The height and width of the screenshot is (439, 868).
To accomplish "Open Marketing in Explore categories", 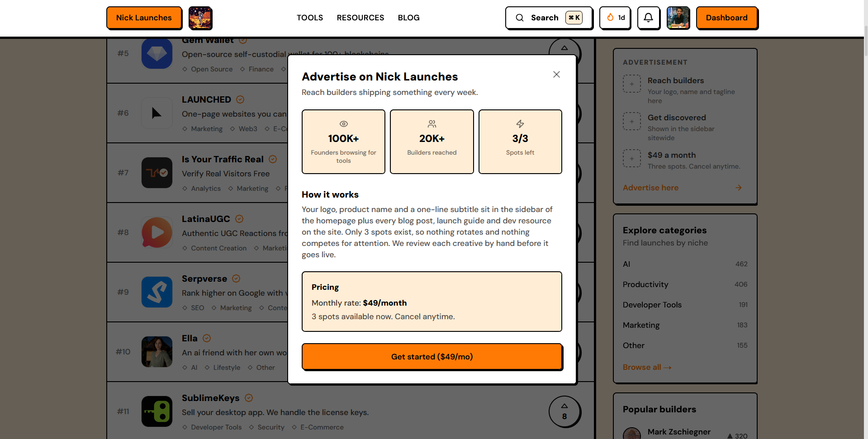I will point(685,325).
